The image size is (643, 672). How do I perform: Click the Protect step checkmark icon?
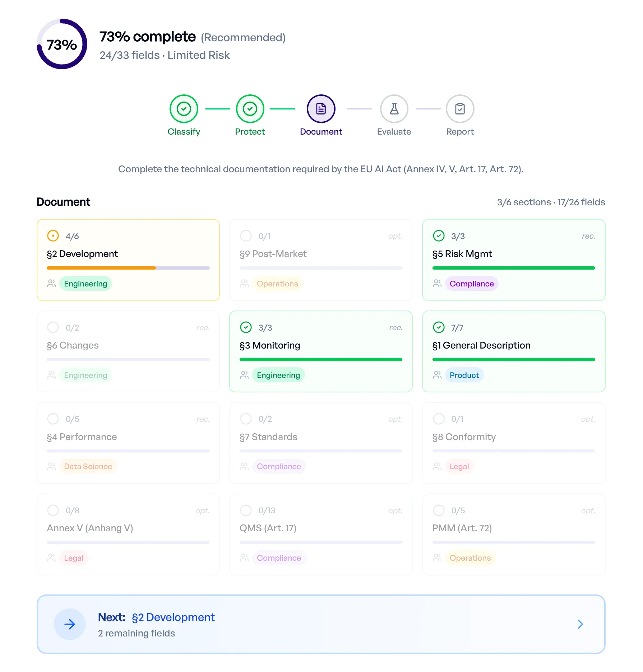pyautogui.click(x=250, y=109)
